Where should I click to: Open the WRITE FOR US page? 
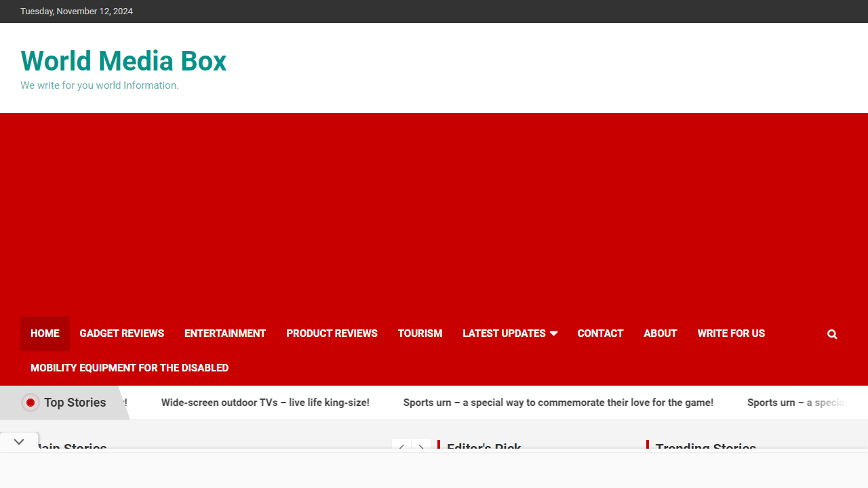(x=731, y=333)
